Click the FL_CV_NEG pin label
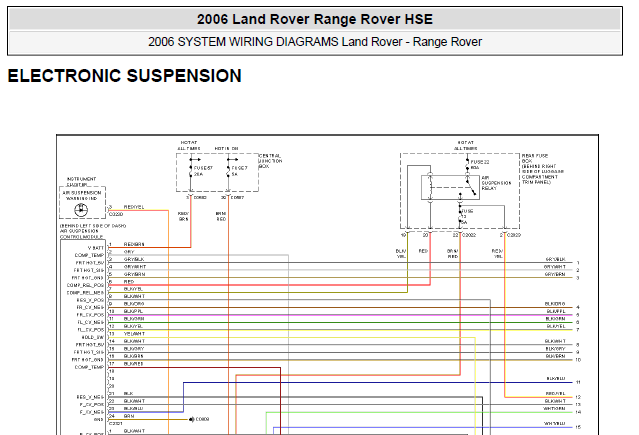639x435 pixels. click(90, 322)
